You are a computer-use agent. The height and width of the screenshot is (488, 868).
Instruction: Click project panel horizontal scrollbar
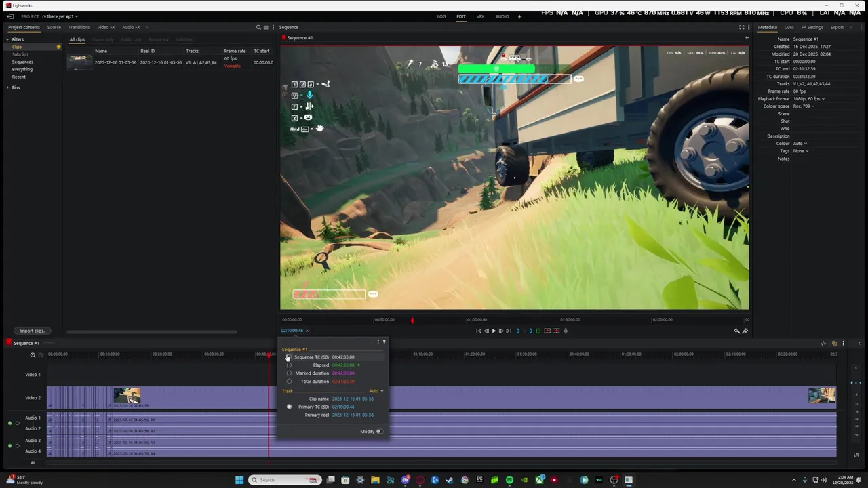point(151,331)
